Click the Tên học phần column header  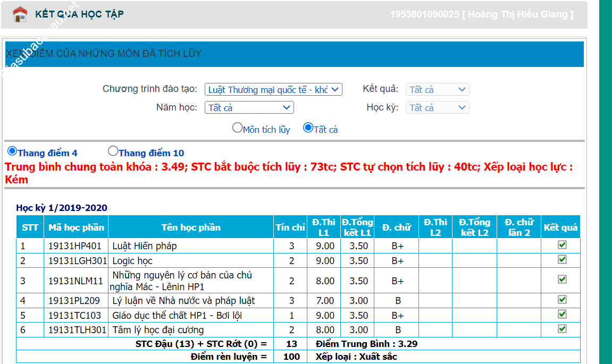[191, 227]
